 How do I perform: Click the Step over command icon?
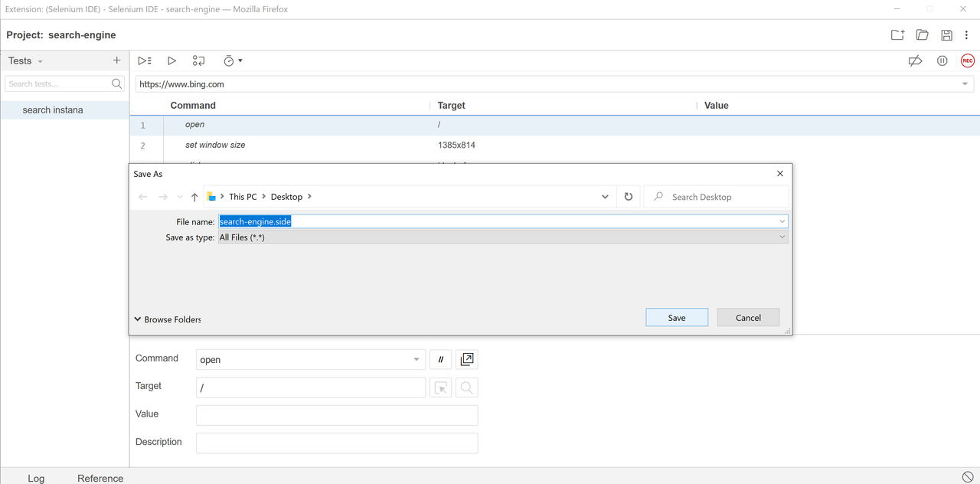point(198,60)
